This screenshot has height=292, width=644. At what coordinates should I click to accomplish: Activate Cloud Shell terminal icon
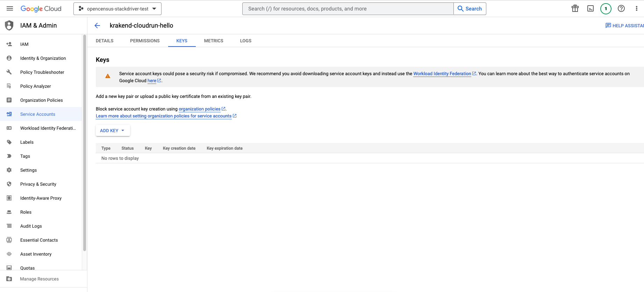point(591,9)
